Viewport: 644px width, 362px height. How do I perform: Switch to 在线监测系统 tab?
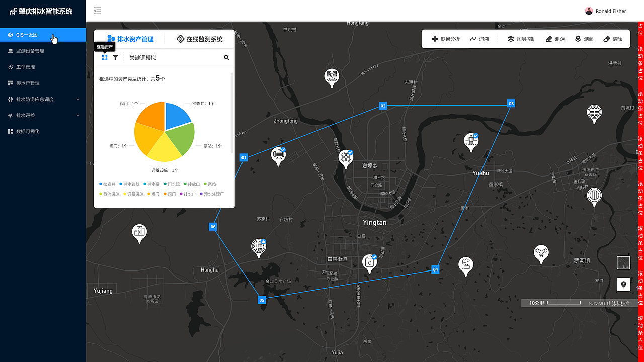pyautogui.click(x=199, y=39)
